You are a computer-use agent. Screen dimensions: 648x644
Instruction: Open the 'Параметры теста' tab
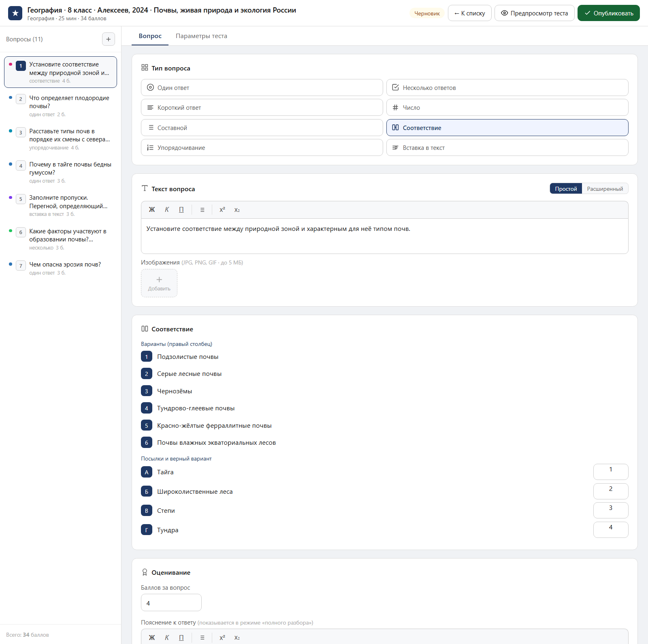click(201, 36)
